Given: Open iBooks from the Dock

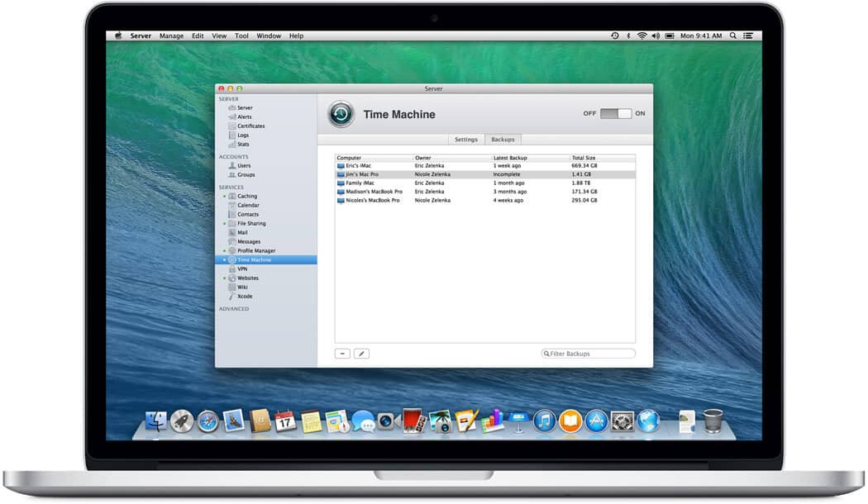Looking at the screenshot, I should tap(570, 421).
